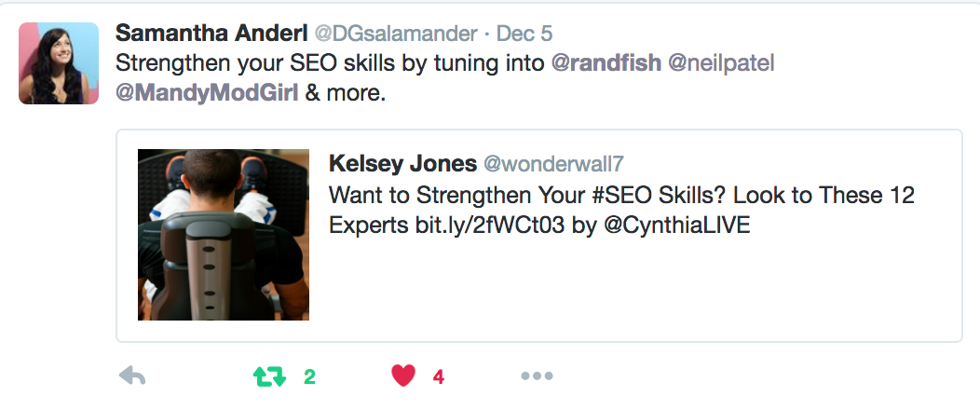Click Kelsey Jones name in quoted tweet
The height and width of the screenshot is (410, 980).
click(x=402, y=164)
